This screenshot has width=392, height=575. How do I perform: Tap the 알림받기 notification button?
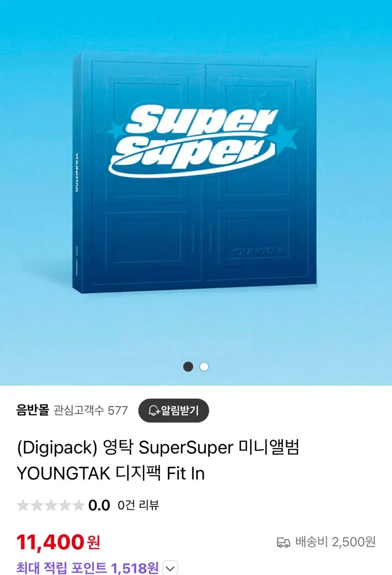[173, 410]
